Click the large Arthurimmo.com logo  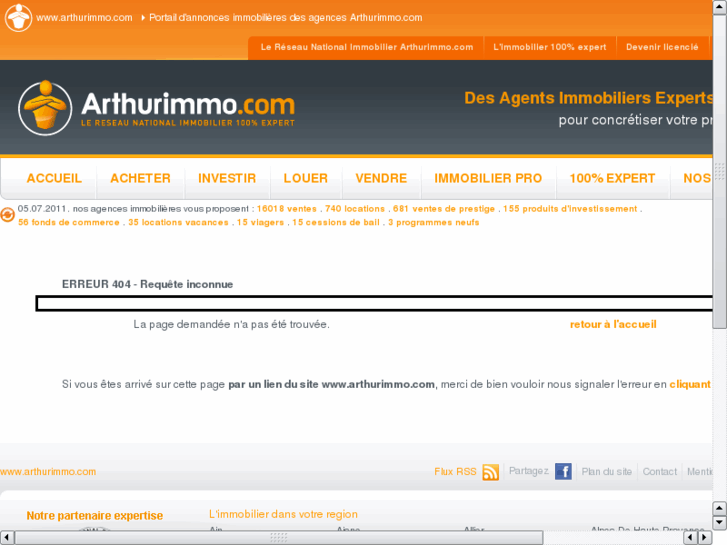tap(156, 109)
